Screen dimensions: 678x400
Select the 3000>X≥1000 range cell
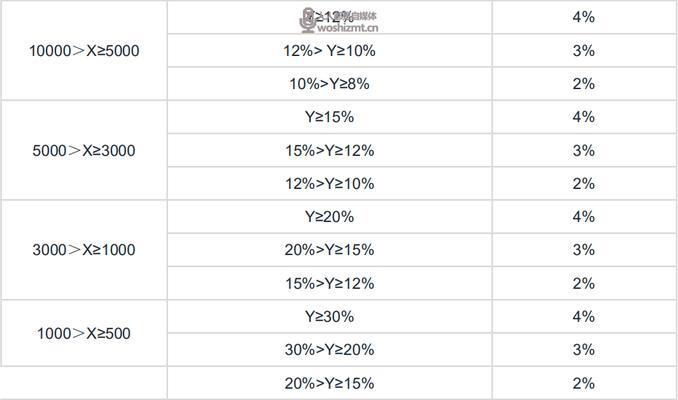pyautogui.click(x=84, y=250)
